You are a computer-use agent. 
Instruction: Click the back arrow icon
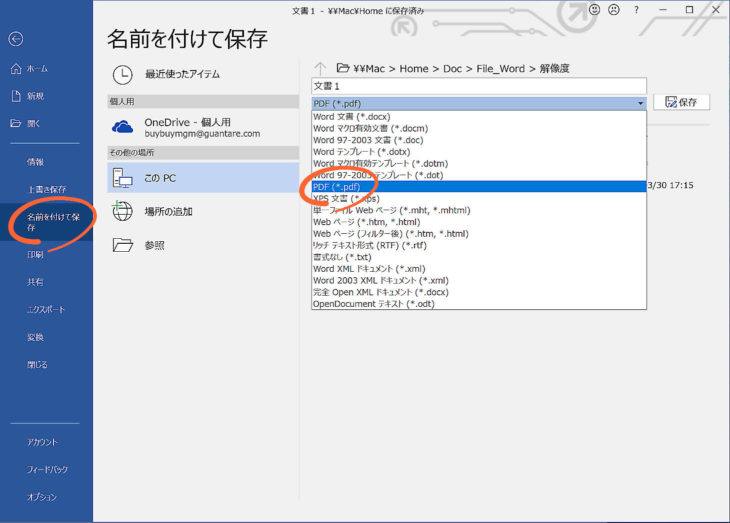tap(15, 39)
